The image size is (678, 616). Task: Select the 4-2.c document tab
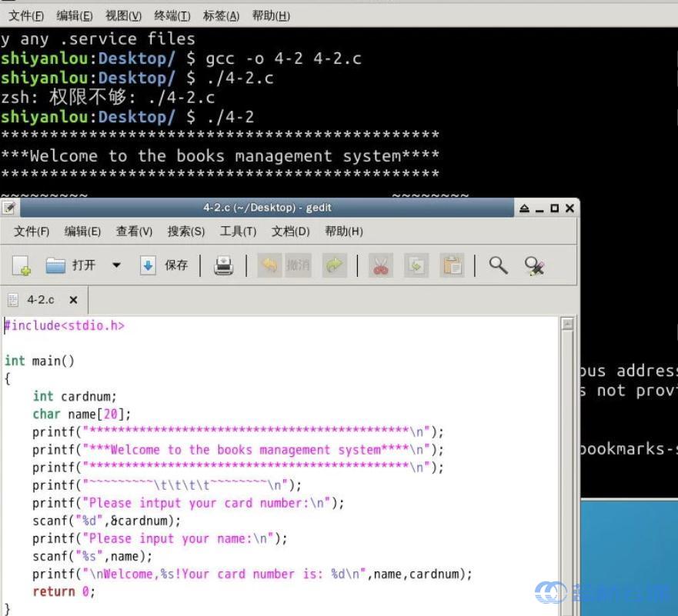pyautogui.click(x=40, y=300)
